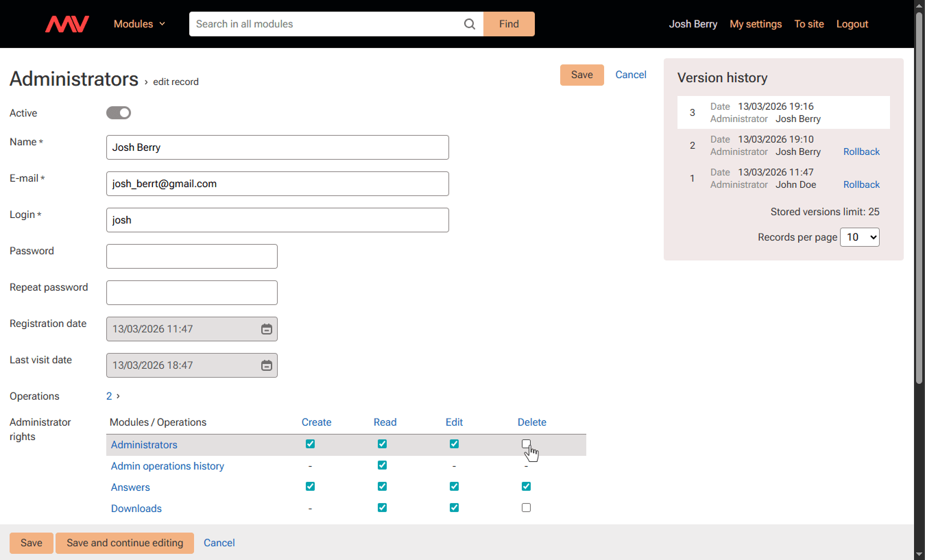Click the MV logo icon

(67, 24)
